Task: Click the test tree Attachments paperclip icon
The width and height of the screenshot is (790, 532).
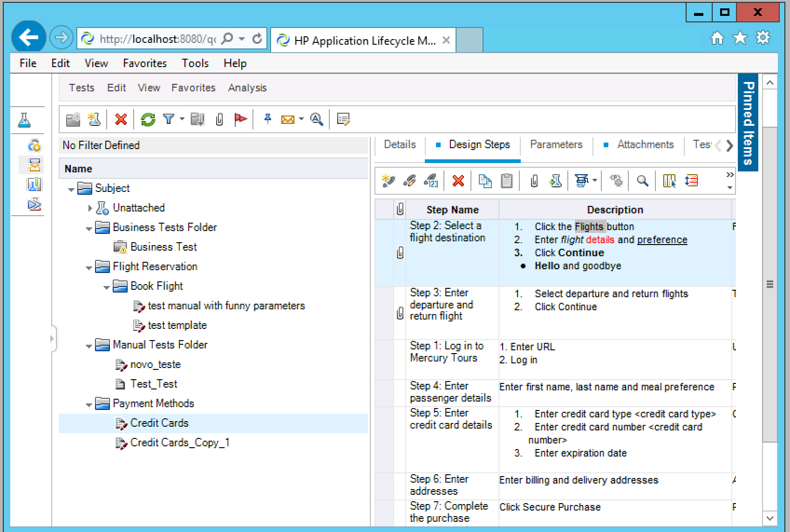Action: click(x=219, y=120)
